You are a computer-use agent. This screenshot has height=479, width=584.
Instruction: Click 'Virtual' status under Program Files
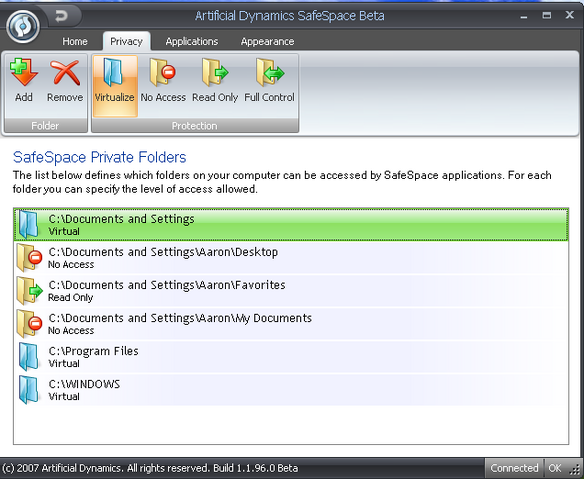pyautogui.click(x=64, y=364)
